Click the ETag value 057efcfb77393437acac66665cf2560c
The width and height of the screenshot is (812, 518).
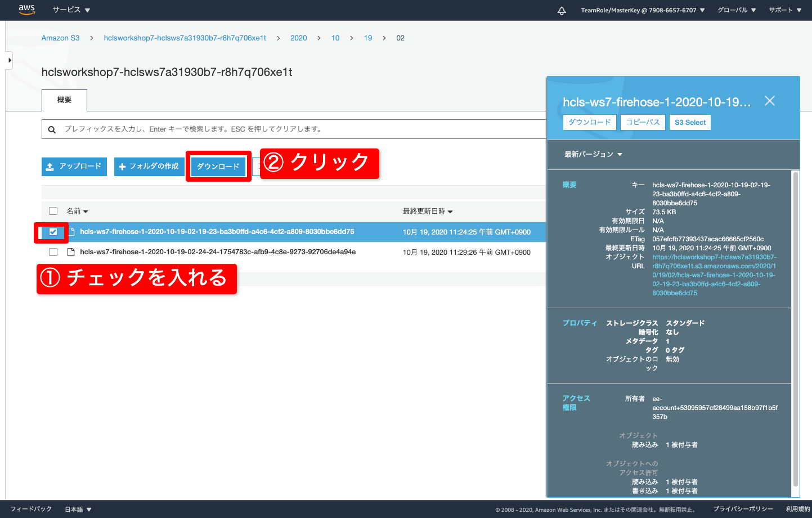point(708,239)
